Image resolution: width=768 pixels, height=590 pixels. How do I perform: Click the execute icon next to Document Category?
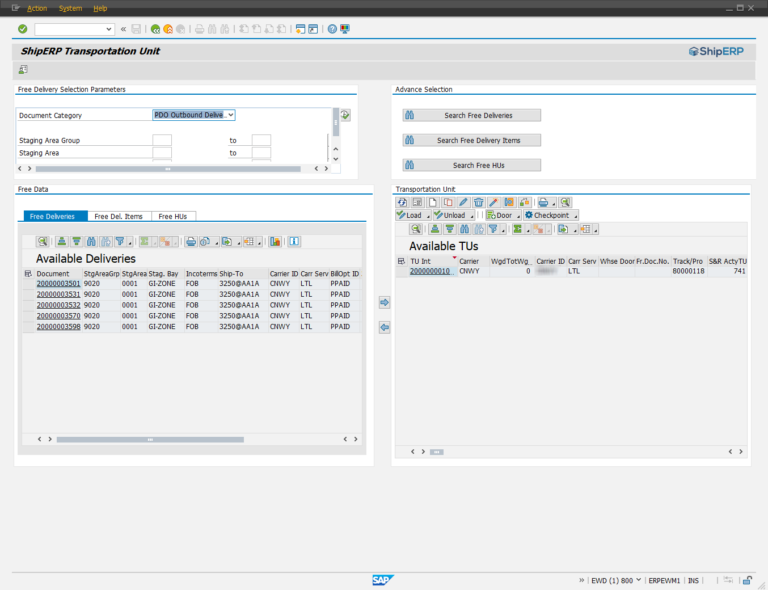click(345, 115)
